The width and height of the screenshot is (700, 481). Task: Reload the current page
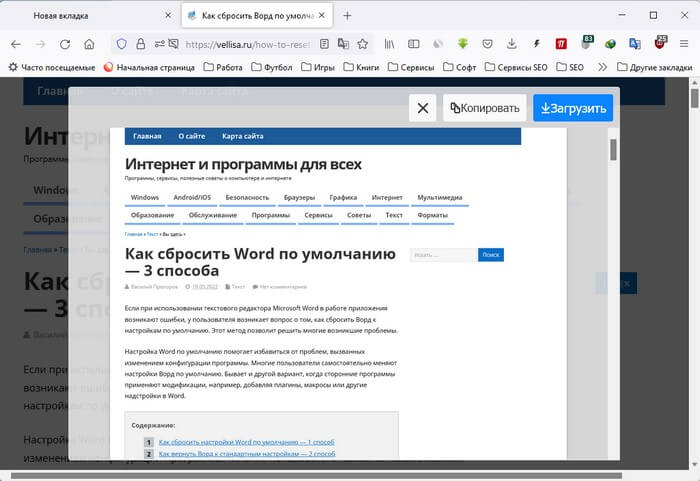[65, 44]
